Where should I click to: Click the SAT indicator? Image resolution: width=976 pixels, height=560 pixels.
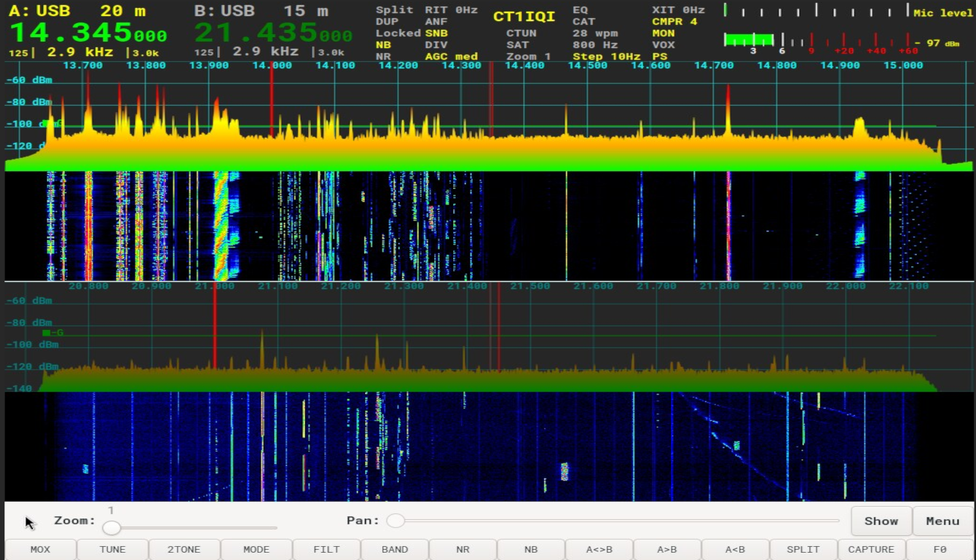pos(517,44)
